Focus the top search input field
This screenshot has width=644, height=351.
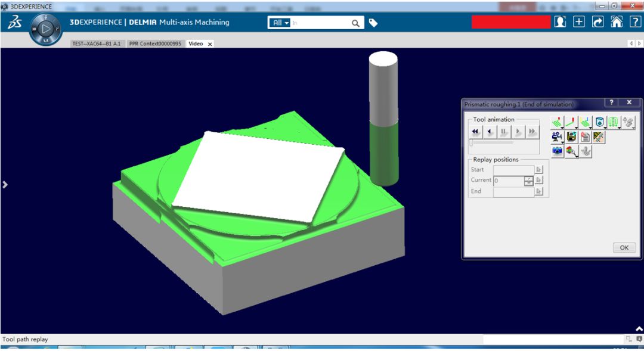coord(320,23)
